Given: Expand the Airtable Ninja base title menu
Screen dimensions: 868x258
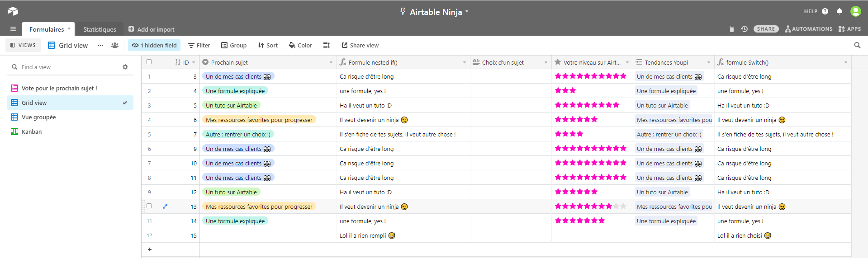Looking at the screenshot, I should click(x=467, y=12).
